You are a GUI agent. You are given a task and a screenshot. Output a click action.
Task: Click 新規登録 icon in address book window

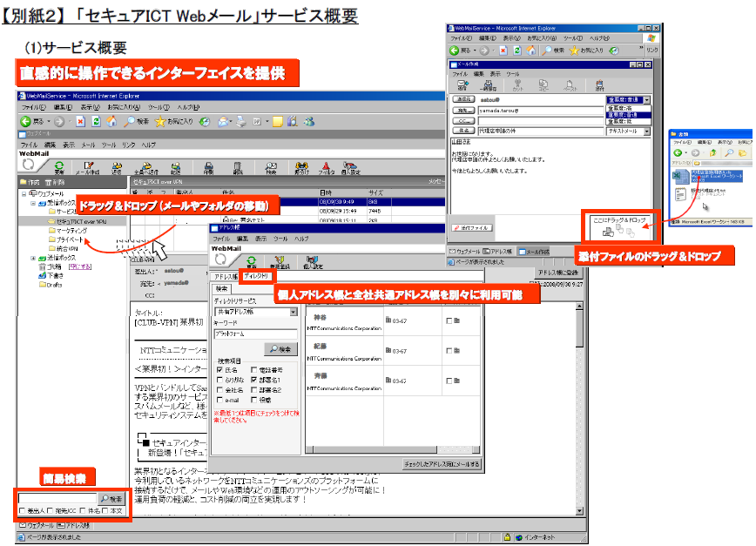(x=280, y=262)
